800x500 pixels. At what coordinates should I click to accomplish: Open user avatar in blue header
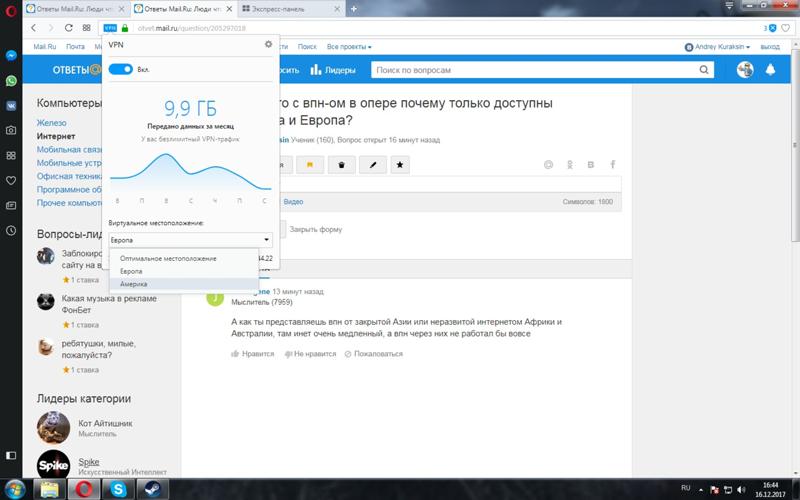[745, 69]
